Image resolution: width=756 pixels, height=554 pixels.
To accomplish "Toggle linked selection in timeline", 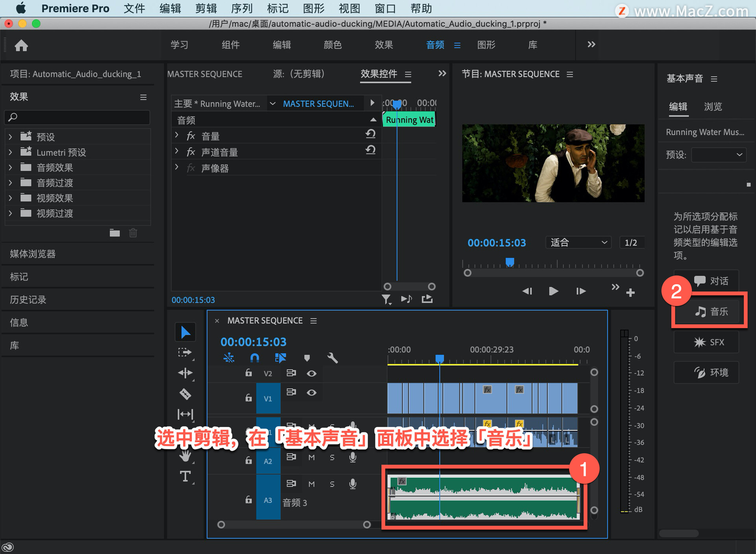I will [280, 358].
